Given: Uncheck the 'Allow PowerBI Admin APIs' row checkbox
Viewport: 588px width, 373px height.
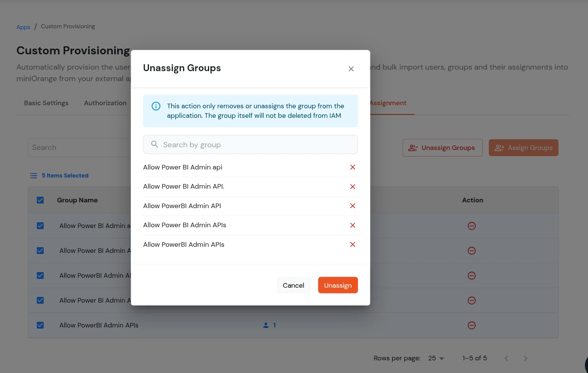Looking at the screenshot, I should [x=40, y=325].
